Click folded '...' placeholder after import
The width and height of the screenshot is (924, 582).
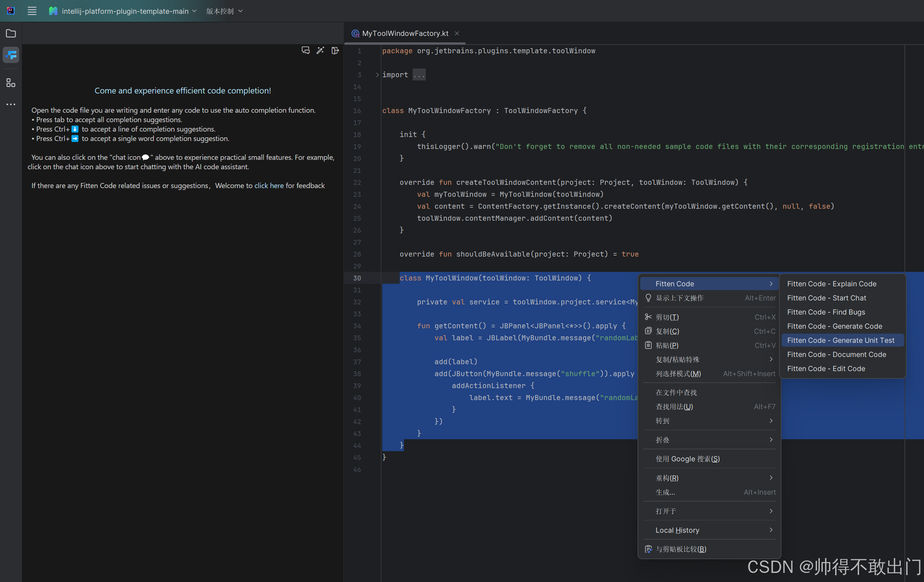419,75
